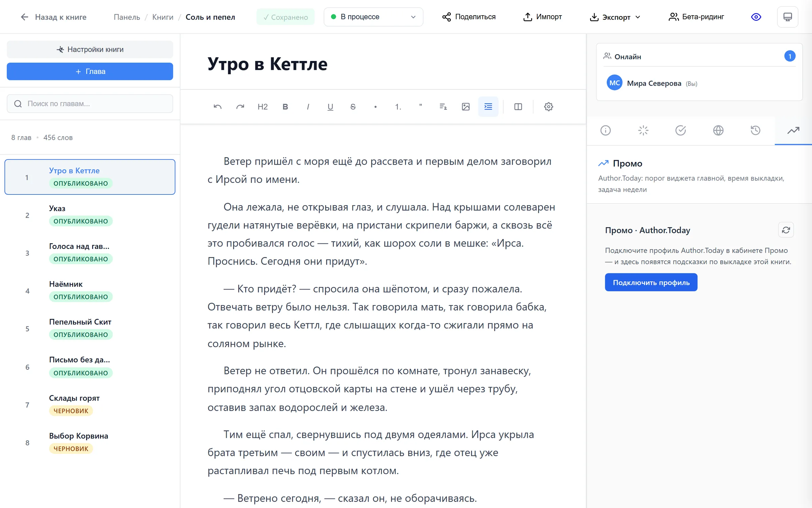
Task: Select chapter Склады горят
Action: coord(90,405)
